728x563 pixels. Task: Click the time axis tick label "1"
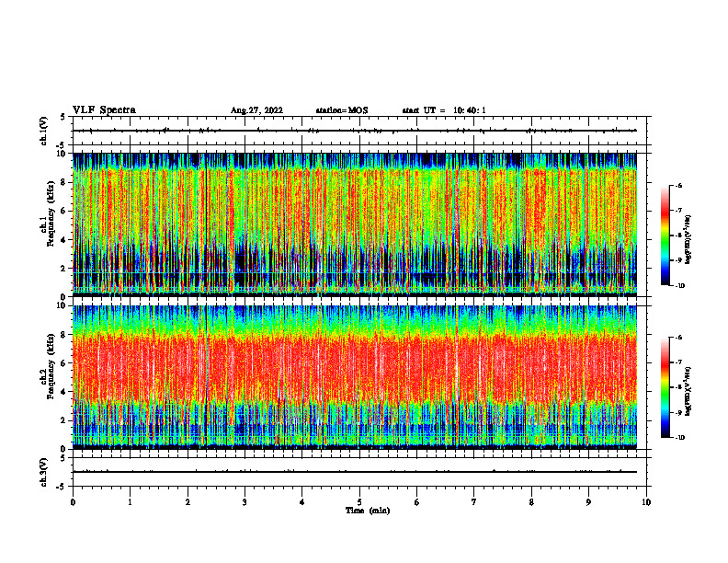(131, 502)
